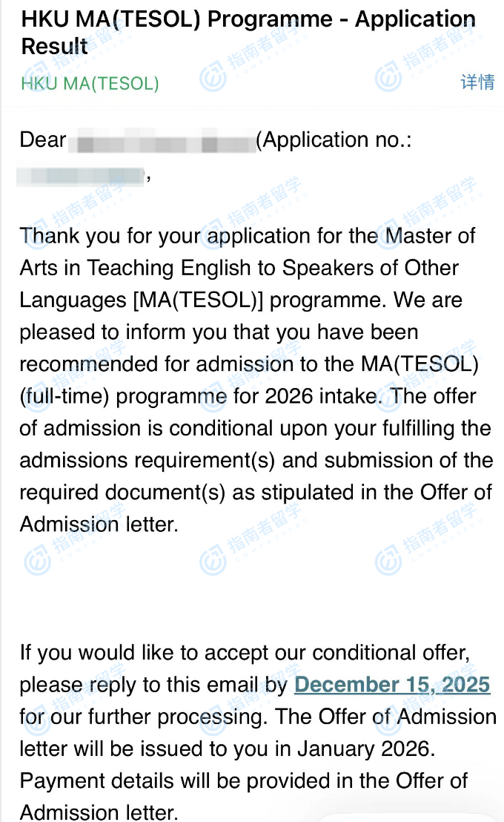The height and width of the screenshot is (822, 504).
Task: Open the 详情 details link
Action: [477, 82]
